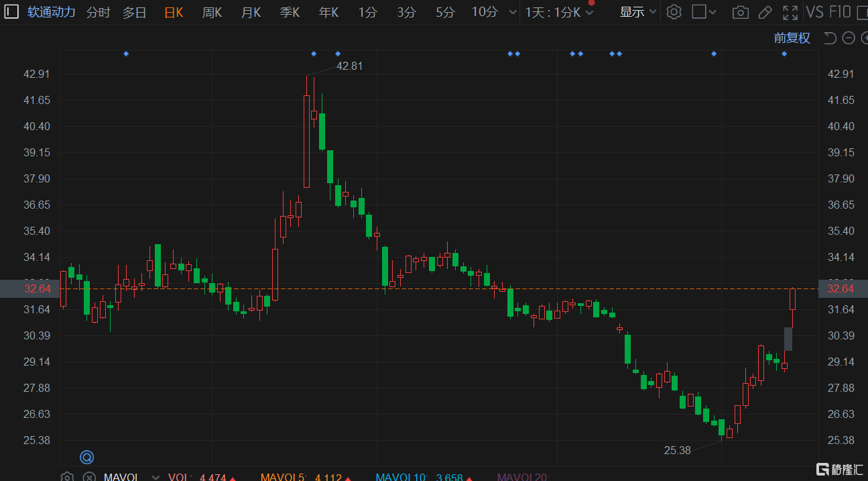Expand the layout options arrow
This screenshot has height=481, width=868.
click(712, 12)
